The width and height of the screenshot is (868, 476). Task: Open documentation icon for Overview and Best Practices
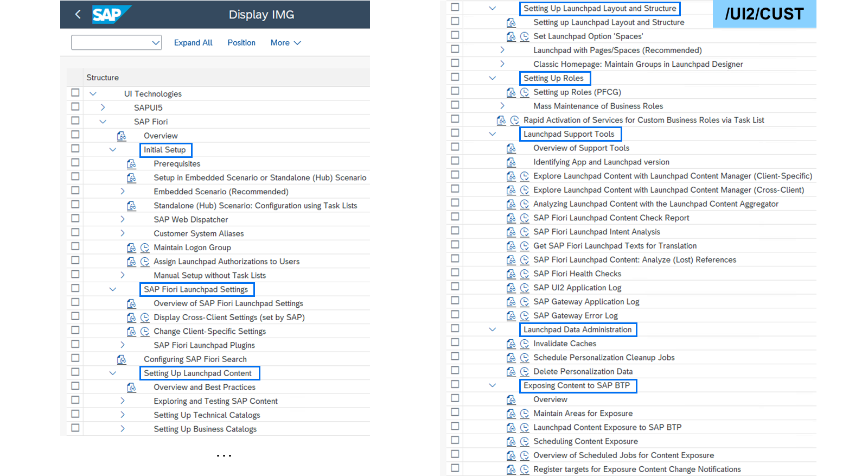click(131, 388)
